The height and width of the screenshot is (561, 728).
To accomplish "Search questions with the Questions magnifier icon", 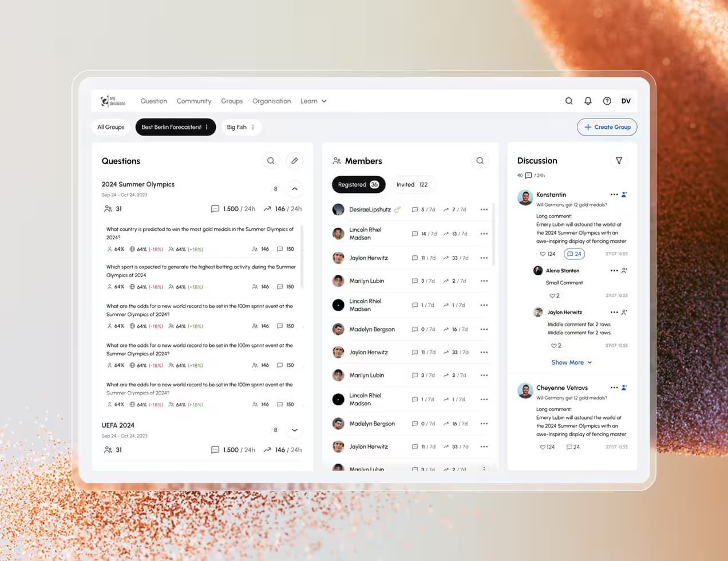I will click(x=271, y=161).
